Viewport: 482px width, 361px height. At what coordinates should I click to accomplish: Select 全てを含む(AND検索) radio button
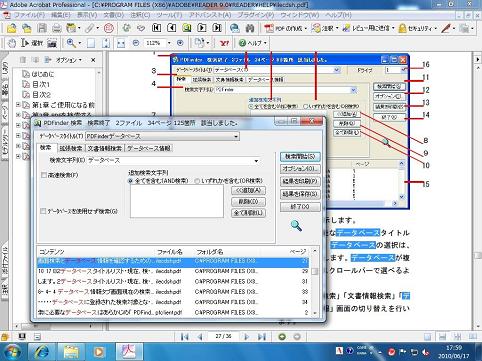[x=131, y=181]
